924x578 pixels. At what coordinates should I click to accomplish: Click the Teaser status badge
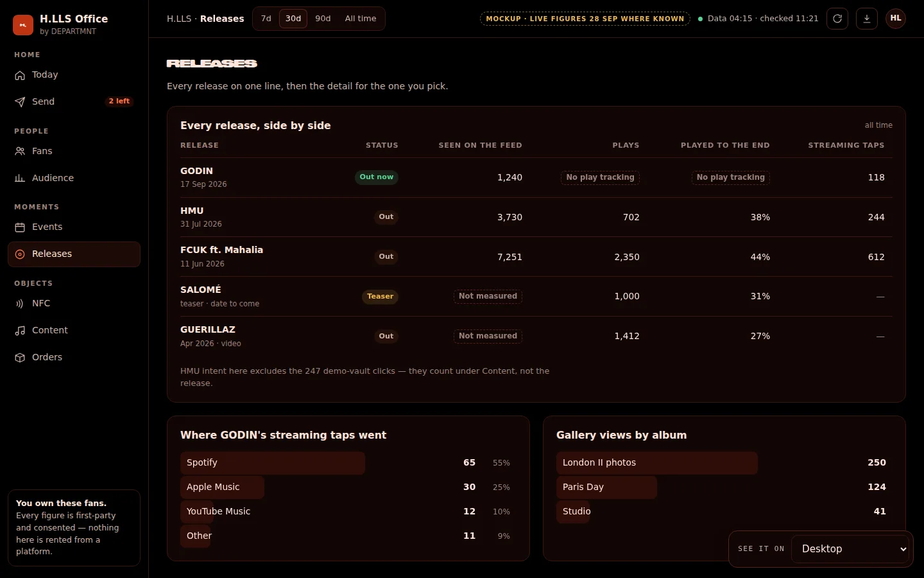(381, 297)
